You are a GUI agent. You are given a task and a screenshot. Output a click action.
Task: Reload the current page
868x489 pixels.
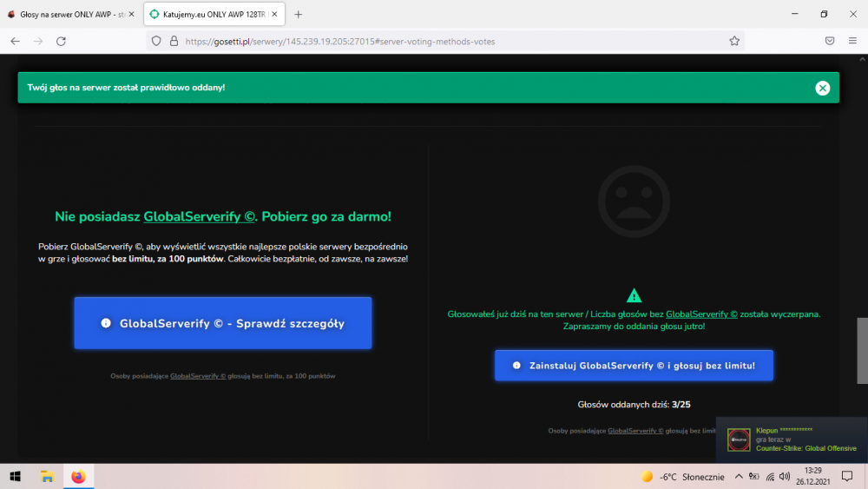[62, 41]
